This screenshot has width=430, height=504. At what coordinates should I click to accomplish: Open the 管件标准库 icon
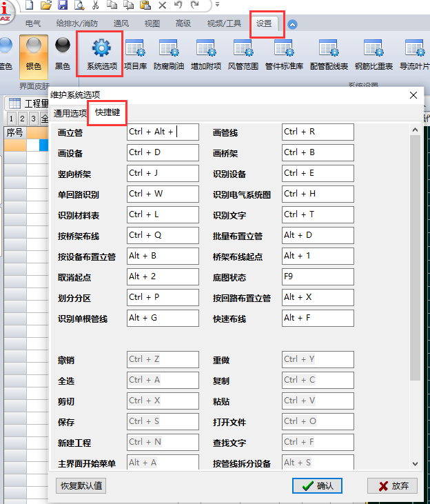coord(284,50)
